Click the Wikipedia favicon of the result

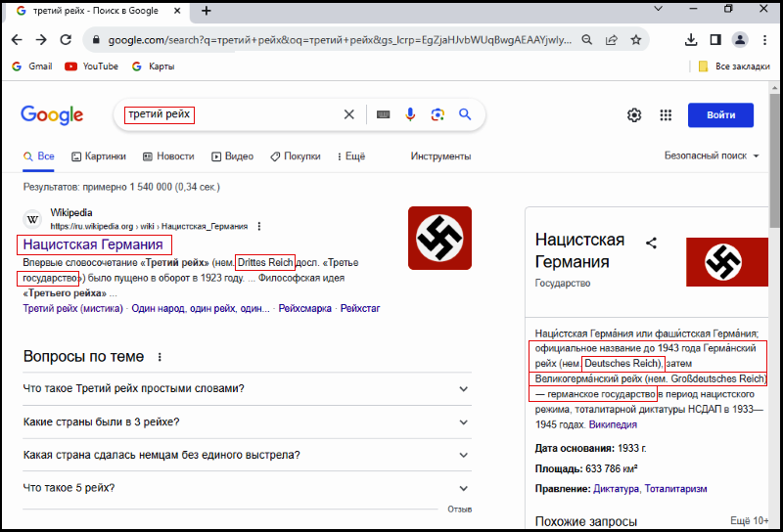tap(32, 219)
